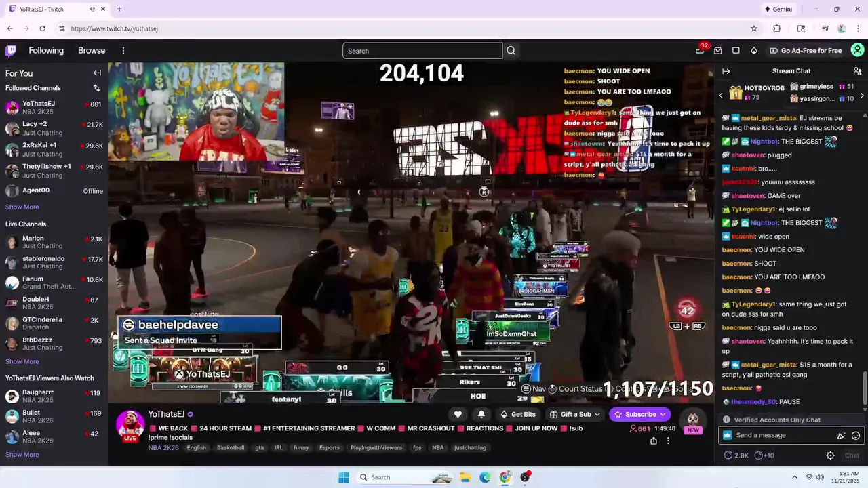Open offline Agent00 channel

(x=54, y=191)
